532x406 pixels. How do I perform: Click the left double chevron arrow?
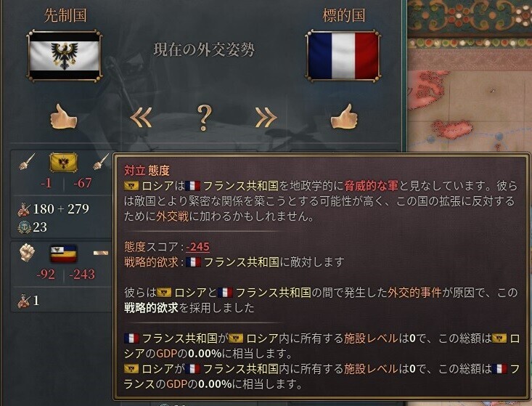click(141, 118)
